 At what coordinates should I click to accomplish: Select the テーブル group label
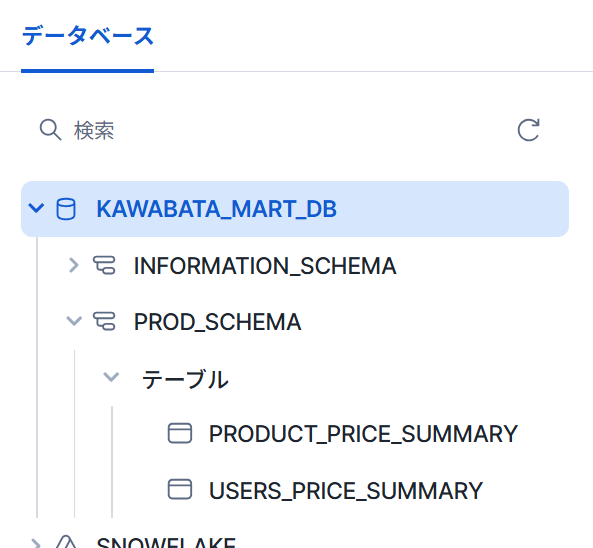click(x=185, y=379)
